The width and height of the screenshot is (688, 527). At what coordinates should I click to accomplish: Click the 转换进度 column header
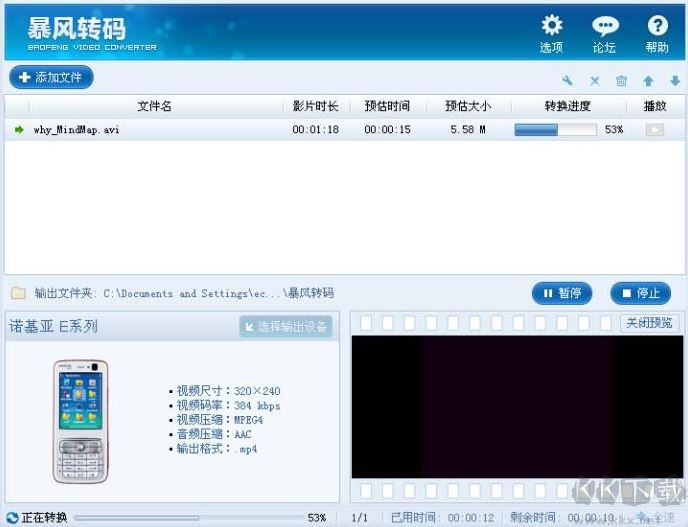coord(568,106)
